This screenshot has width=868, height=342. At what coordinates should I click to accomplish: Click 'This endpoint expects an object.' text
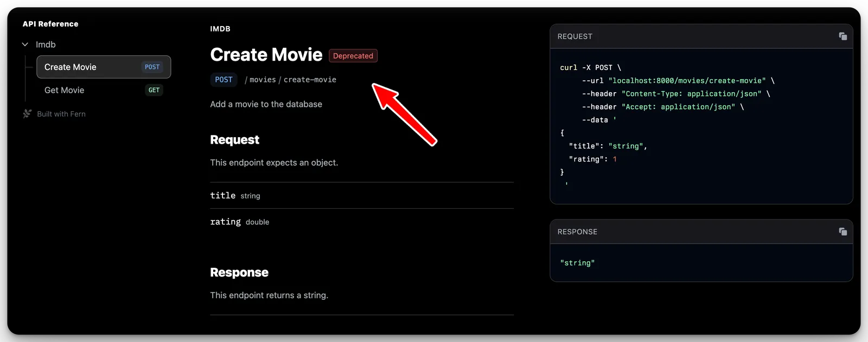click(274, 163)
